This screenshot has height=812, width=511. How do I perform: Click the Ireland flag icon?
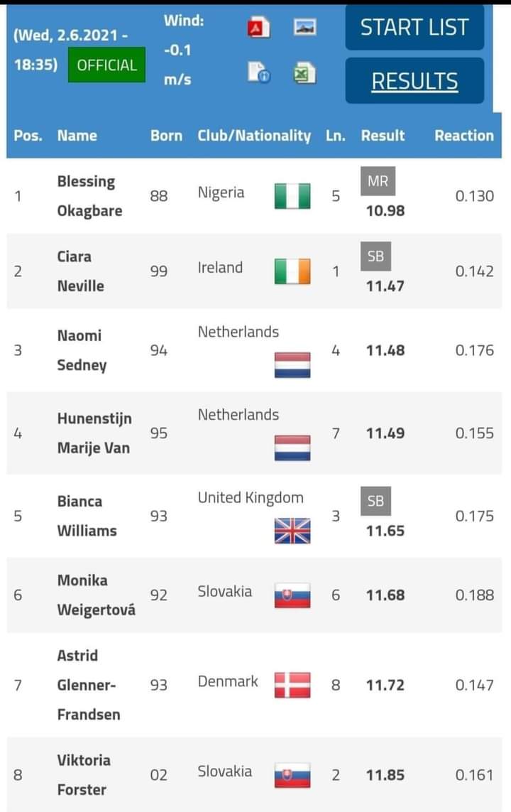[x=292, y=271]
